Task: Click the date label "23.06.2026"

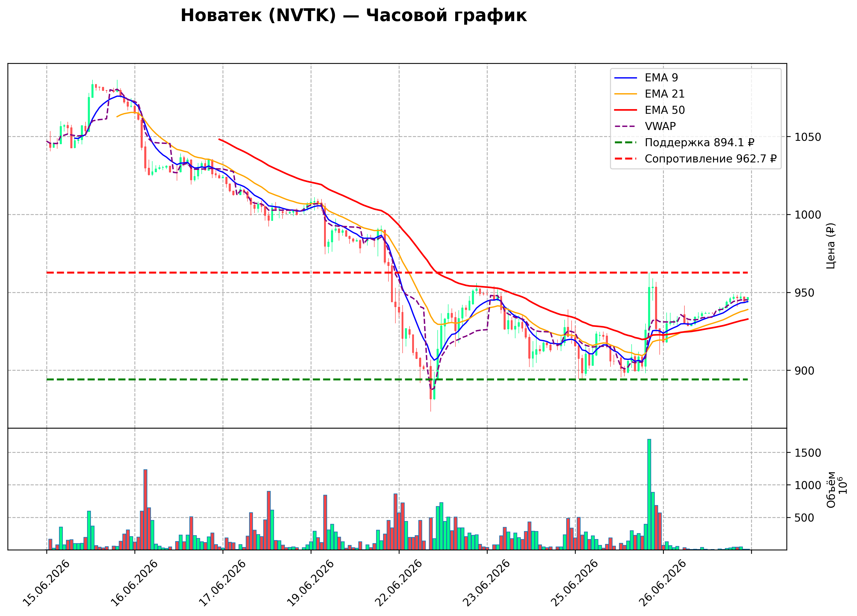Action: [x=487, y=583]
